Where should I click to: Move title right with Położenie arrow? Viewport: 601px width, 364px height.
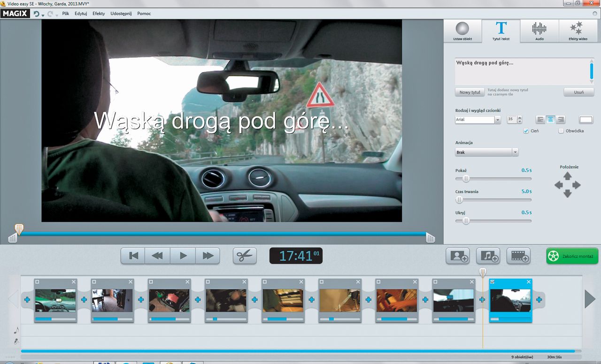pos(577,185)
